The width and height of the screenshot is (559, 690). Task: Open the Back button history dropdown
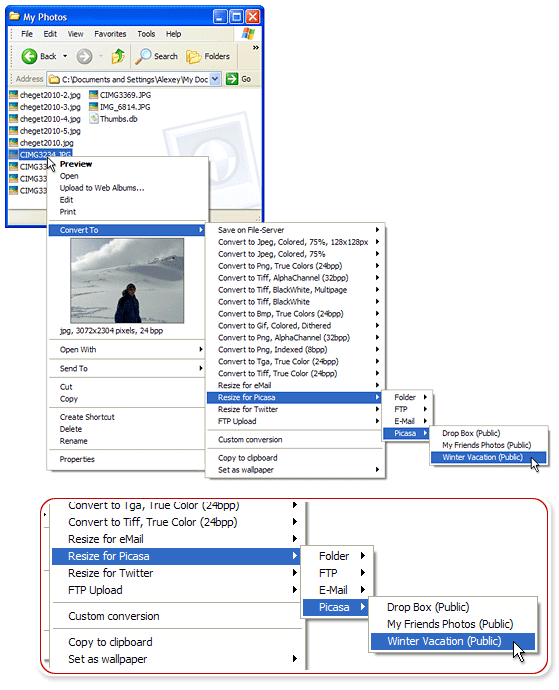[x=65, y=56]
